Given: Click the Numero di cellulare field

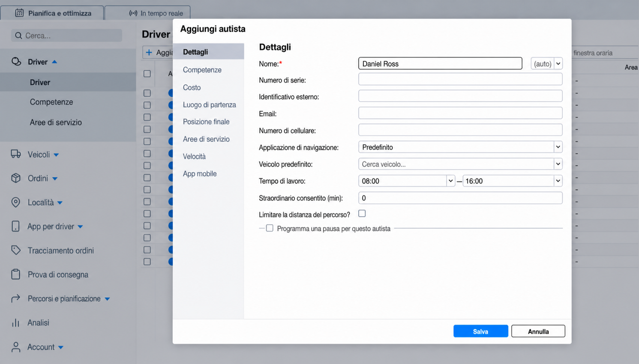Looking at the screenshot, I should (460, 130).
